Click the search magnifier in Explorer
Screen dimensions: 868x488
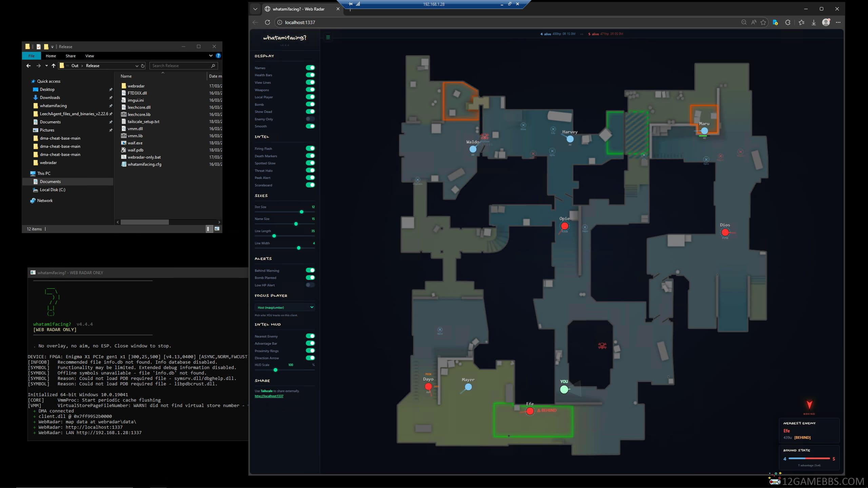pos(213,66)
